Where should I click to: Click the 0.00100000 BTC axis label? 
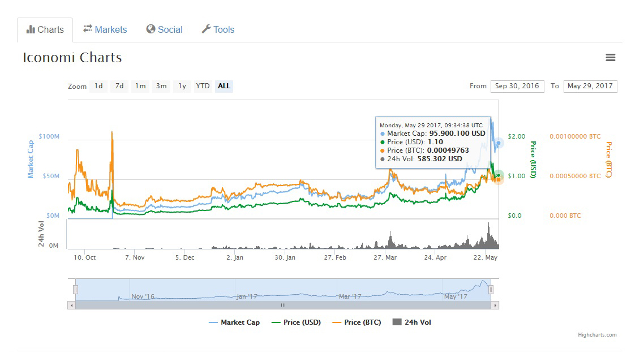coord(575,136)
